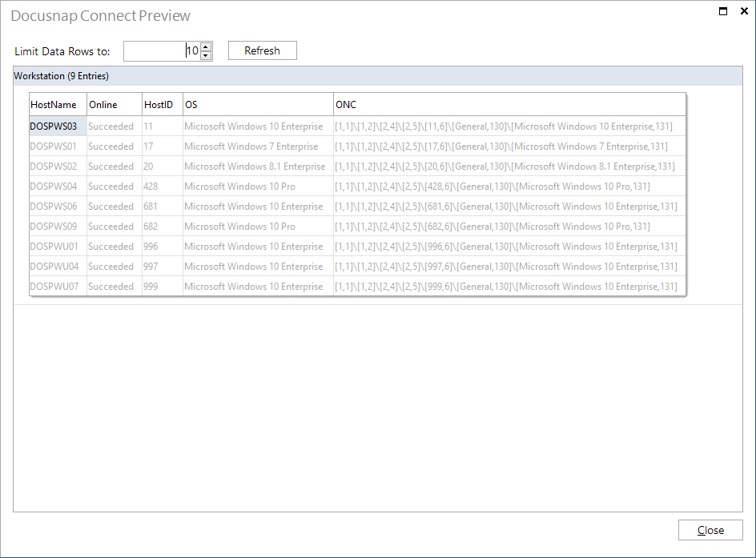
Task: Sort the table by the HostName column
Action: point(56,104)
